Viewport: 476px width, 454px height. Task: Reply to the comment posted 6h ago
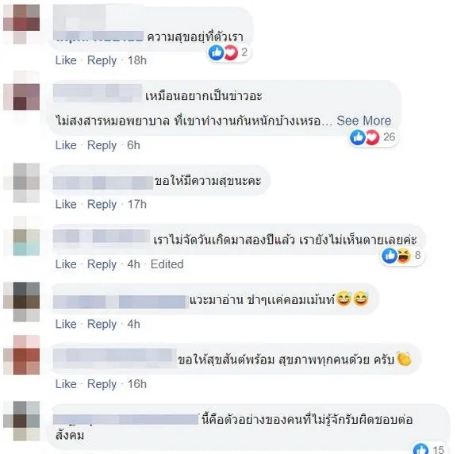pos(102,145)
